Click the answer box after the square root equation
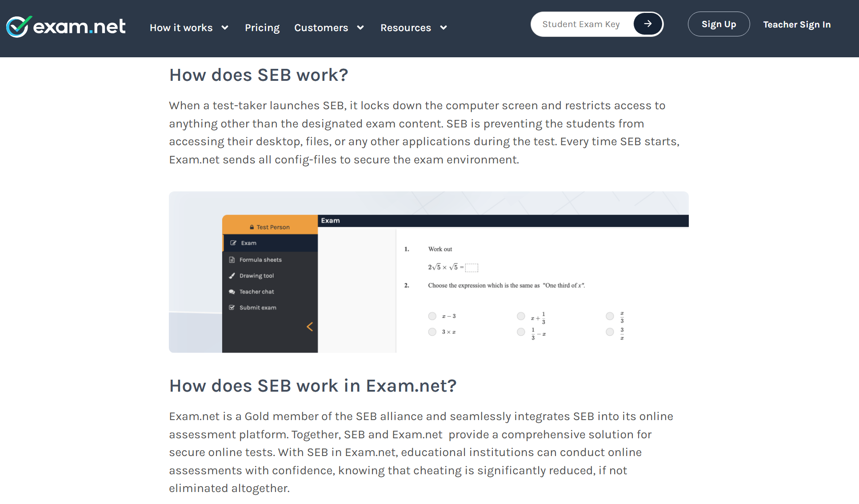859x504 pixels. coord(471,267)
